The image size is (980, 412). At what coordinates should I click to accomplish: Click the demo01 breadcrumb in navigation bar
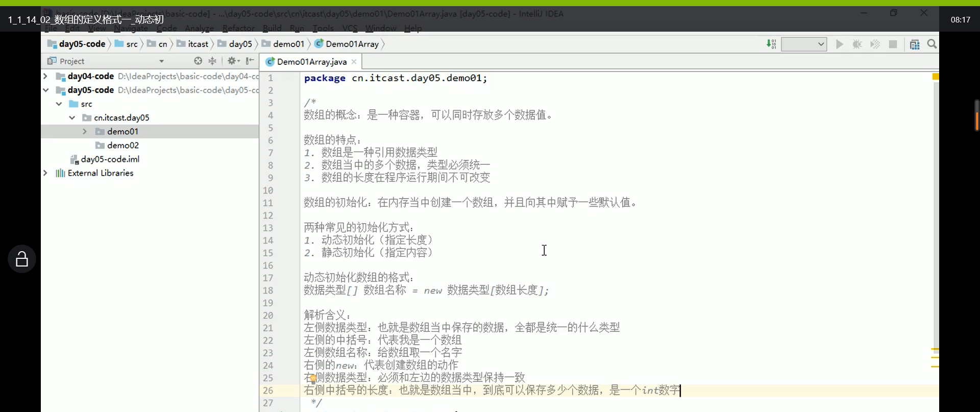pyautogui.click(x=283, y=44)
